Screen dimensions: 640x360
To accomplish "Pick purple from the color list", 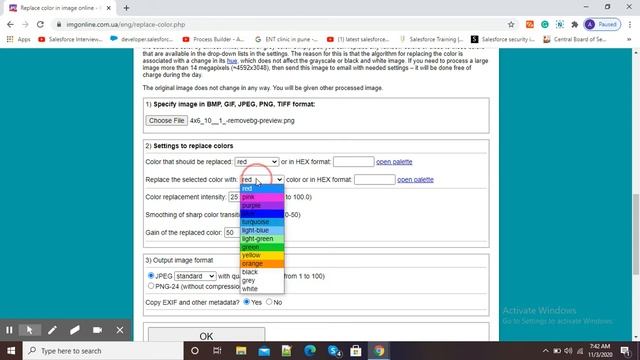I will [x=262, y=205].
